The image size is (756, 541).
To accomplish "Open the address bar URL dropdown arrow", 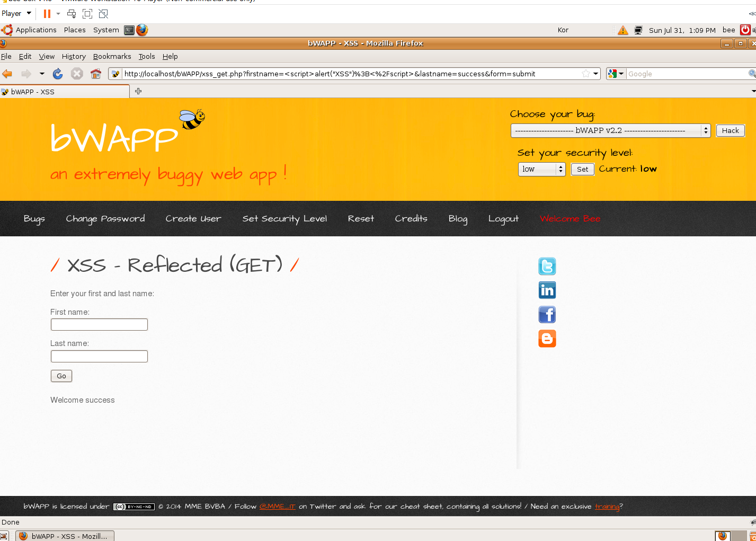I will tap(596, 74).
